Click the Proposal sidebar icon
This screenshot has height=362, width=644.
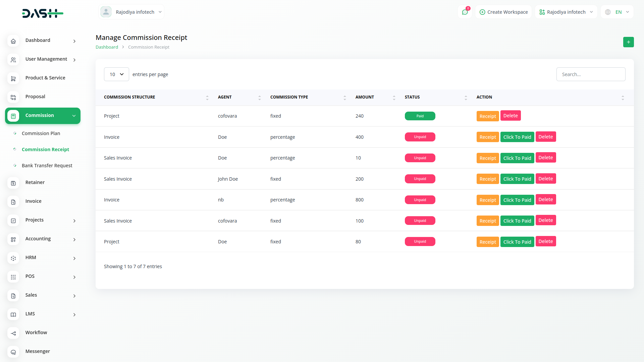13,97
